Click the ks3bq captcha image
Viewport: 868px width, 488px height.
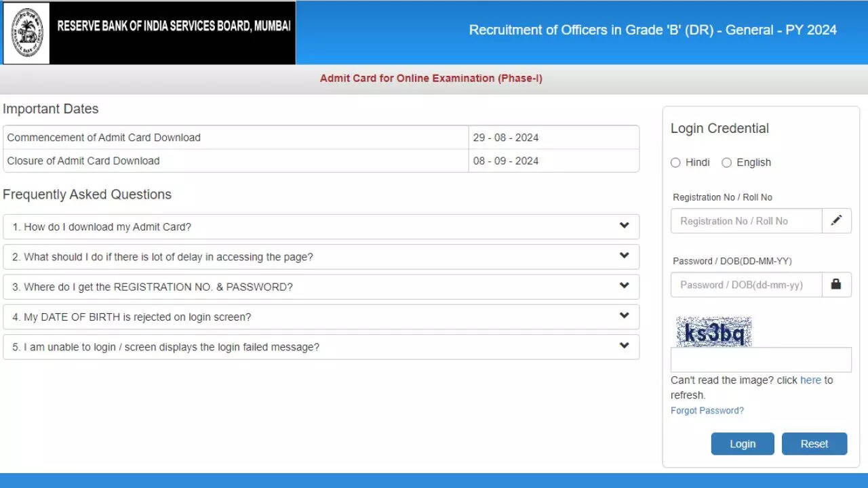point(714,332)
